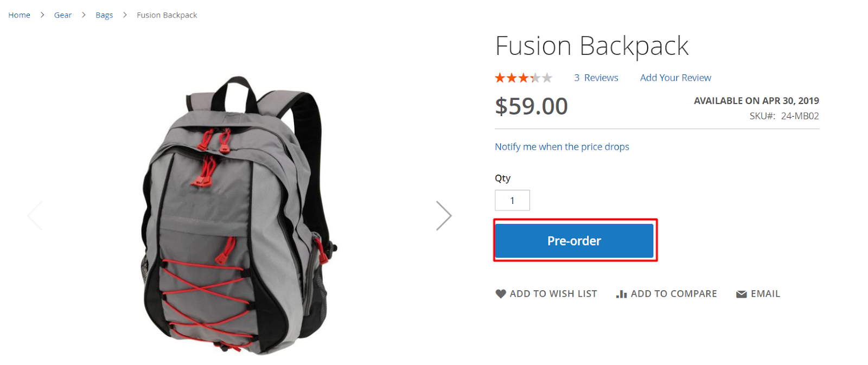Show the next product image arrow
Screen dimensions: 868x365
click(x=444, y=215)
